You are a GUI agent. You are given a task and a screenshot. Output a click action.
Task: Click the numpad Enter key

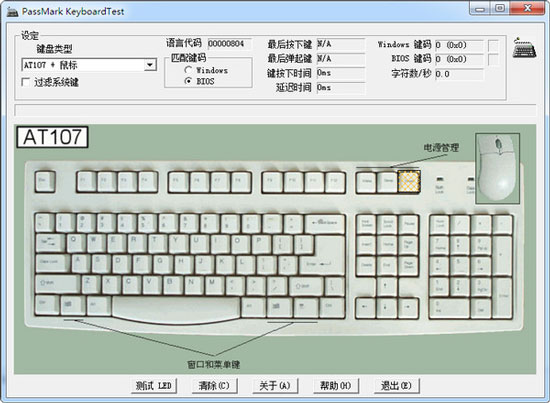click(503, 298)
